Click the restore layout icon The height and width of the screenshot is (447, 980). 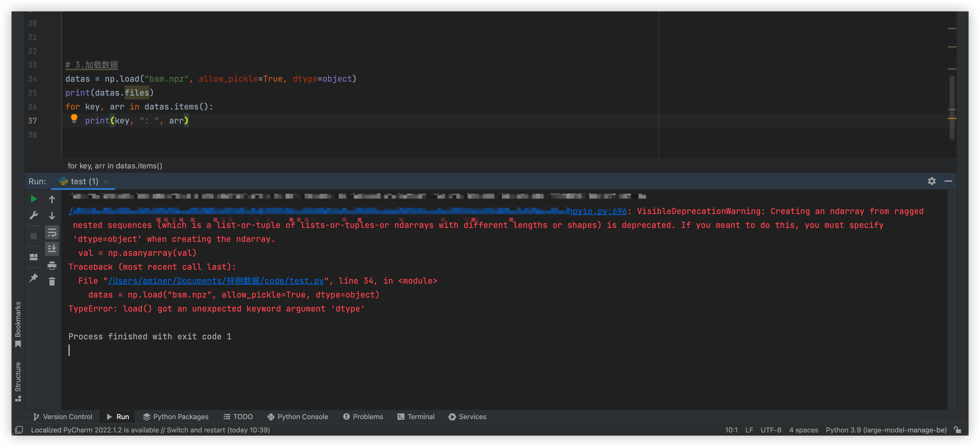34,257
